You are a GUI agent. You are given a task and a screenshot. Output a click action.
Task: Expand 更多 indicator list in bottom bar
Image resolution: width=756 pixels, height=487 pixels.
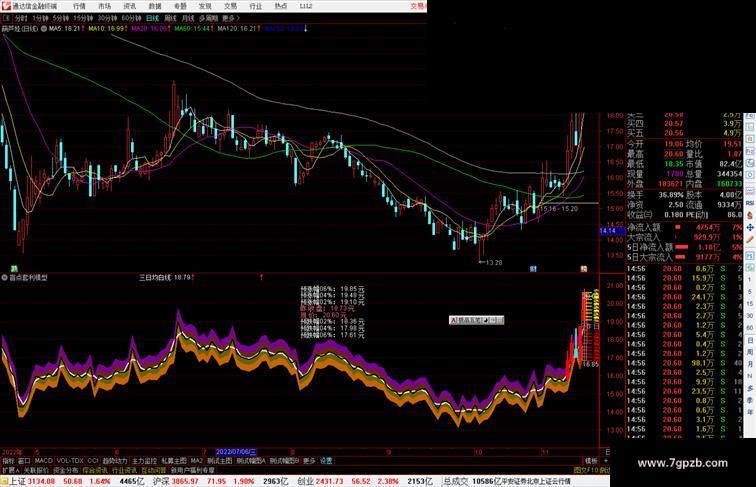pos(309,460)
